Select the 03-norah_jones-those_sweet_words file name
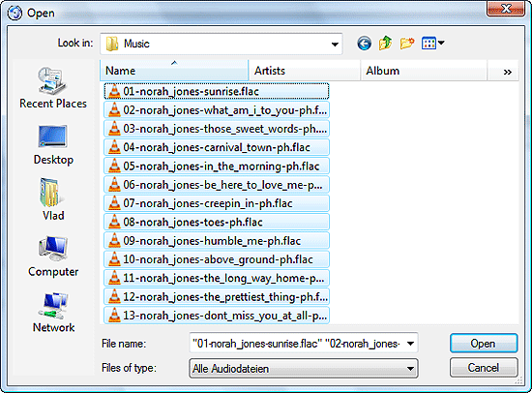 (x=225, y=129)
